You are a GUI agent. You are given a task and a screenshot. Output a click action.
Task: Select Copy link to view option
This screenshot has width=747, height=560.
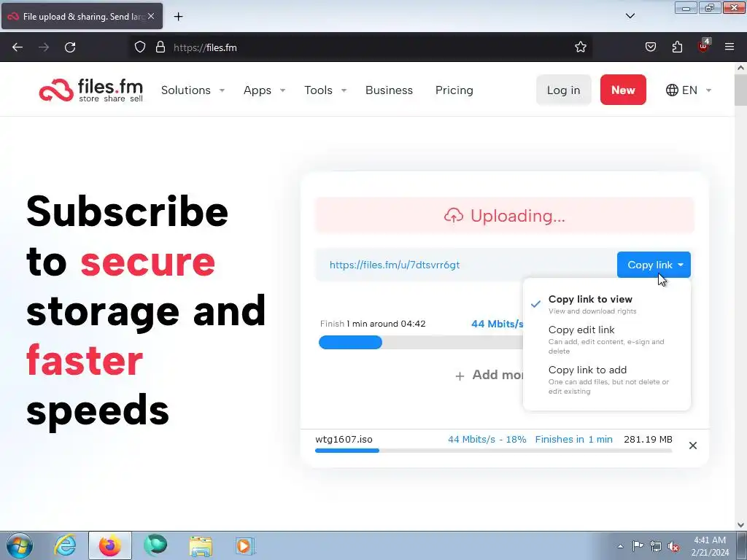coord(606,304)
